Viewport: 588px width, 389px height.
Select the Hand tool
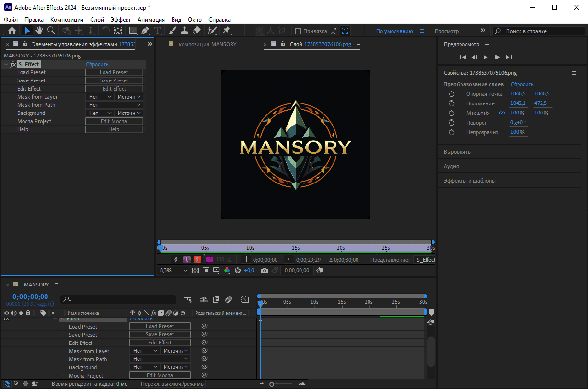point(39,31)
